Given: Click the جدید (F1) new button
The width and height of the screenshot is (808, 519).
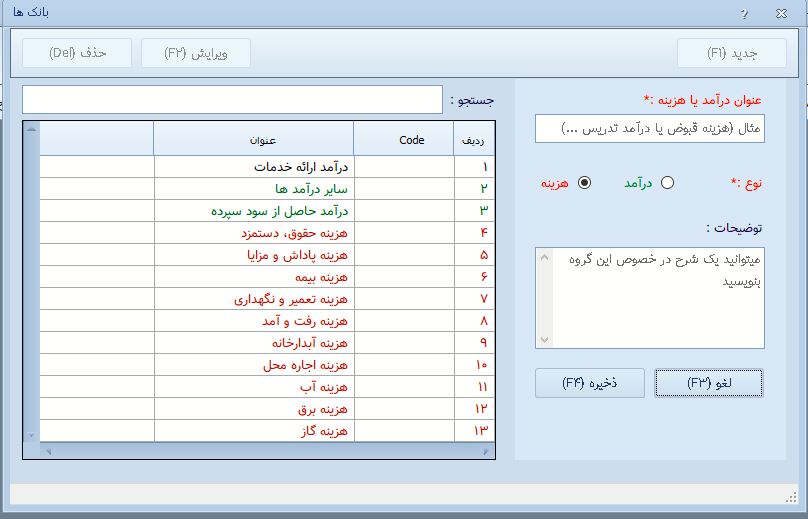Looking at the screenshot, I should [732, 53].
